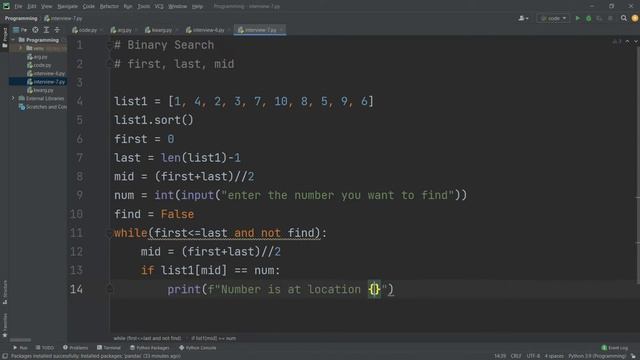Close the interview-7.py editor tab
The image size is (640, 360).
pyautogui.click(x=281, y=30)
